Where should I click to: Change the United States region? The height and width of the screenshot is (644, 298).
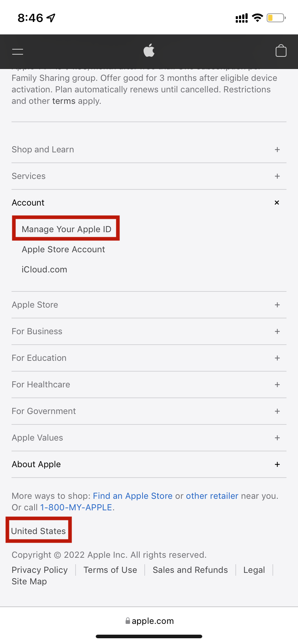coord(39,531)
